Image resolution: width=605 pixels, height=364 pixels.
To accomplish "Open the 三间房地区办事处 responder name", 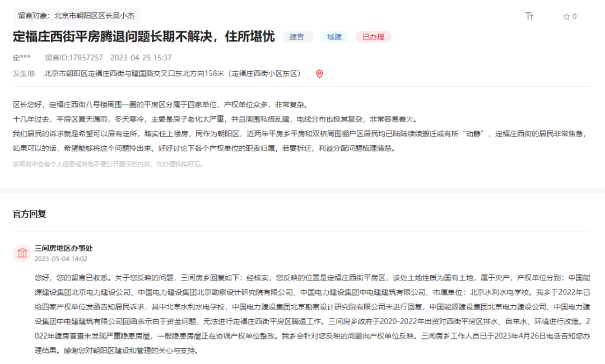I will coord(64,248).
